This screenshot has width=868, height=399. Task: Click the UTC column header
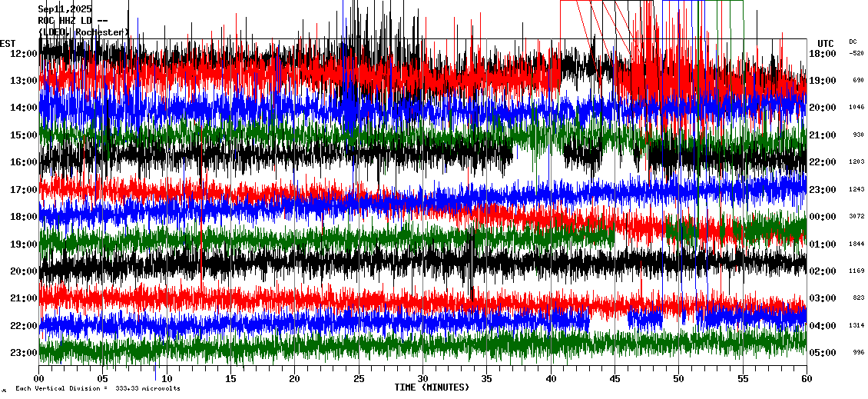825,43
